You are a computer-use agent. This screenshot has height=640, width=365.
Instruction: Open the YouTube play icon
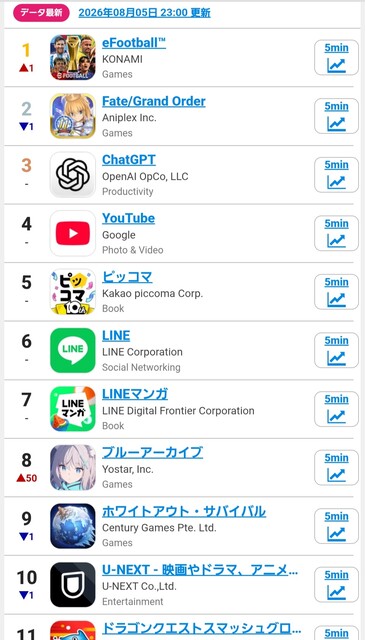click(x=73, y=233)
